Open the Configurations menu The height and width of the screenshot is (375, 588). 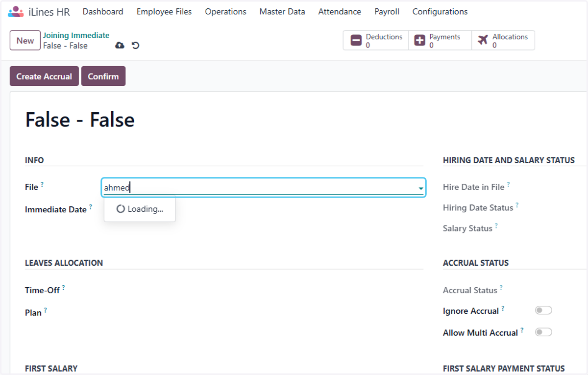click(x=440, y=12)
